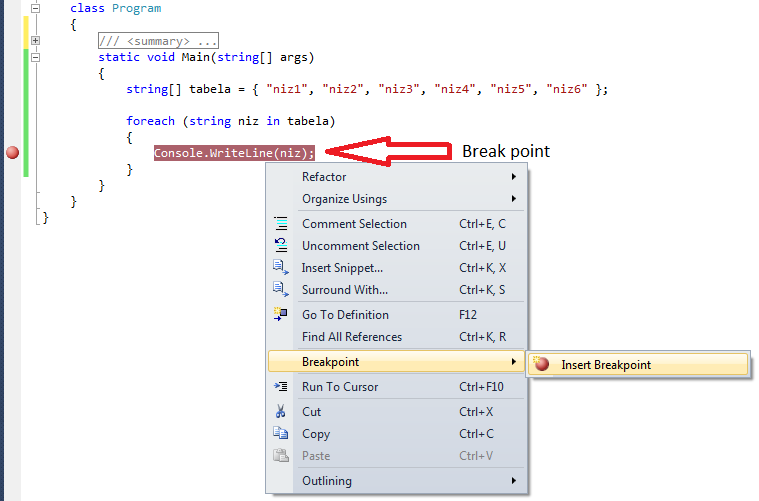Click the Insert Snippet icon
This screenshot has height=501, width=759.
click(x=281, y=268)
